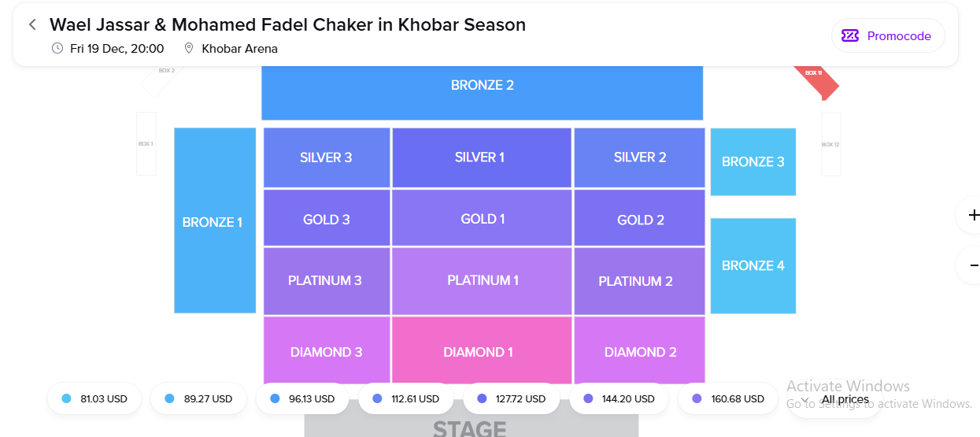Select the Bronze 1 section
The height and width of the screenshot is (437, 980).
pos(213,222)
